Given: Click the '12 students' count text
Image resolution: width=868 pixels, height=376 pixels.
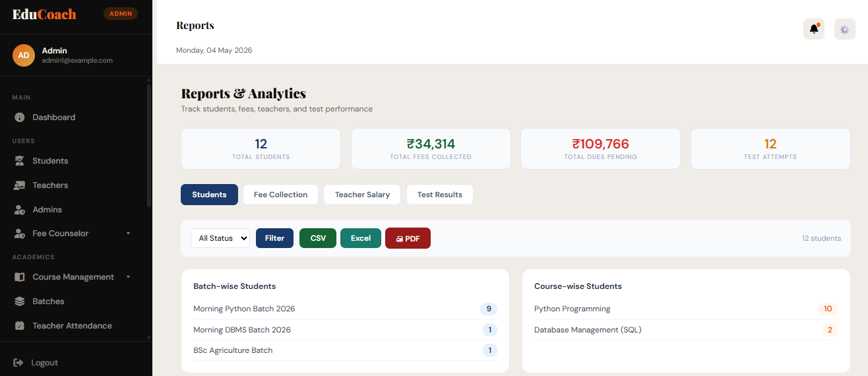Looking at the screenshot, I should 821,238.
